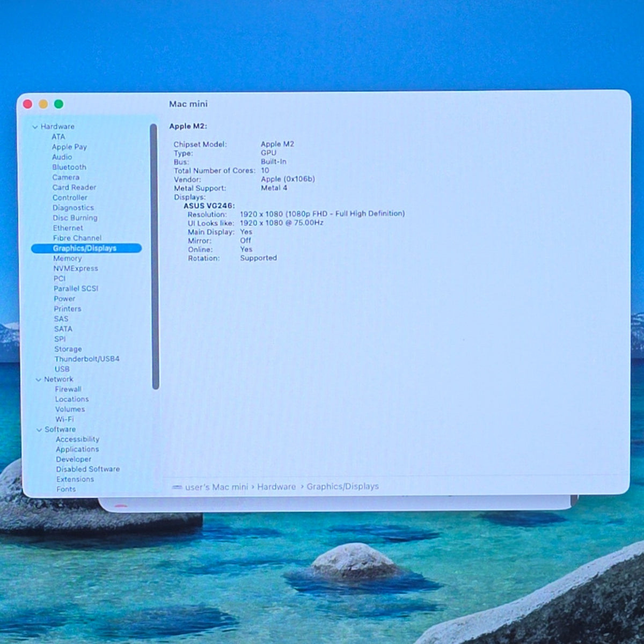Minimize window with yellow button
The width and height of the screenshot is (644, 644).
(x=43, y=104)
